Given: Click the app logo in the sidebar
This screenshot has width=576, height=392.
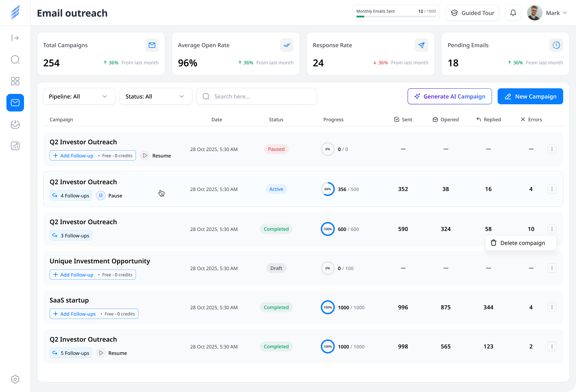Looking at the screenshot, I should coord(15,12).
